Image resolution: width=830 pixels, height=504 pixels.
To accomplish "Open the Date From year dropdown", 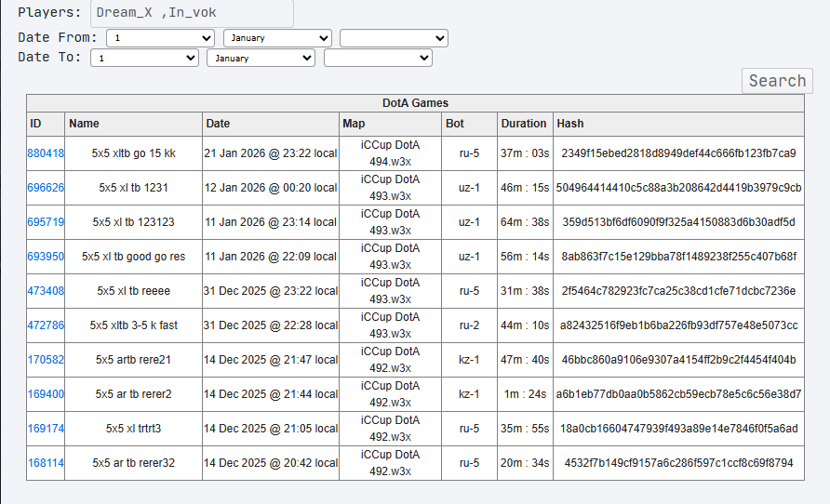I will [x=394, y=38].
